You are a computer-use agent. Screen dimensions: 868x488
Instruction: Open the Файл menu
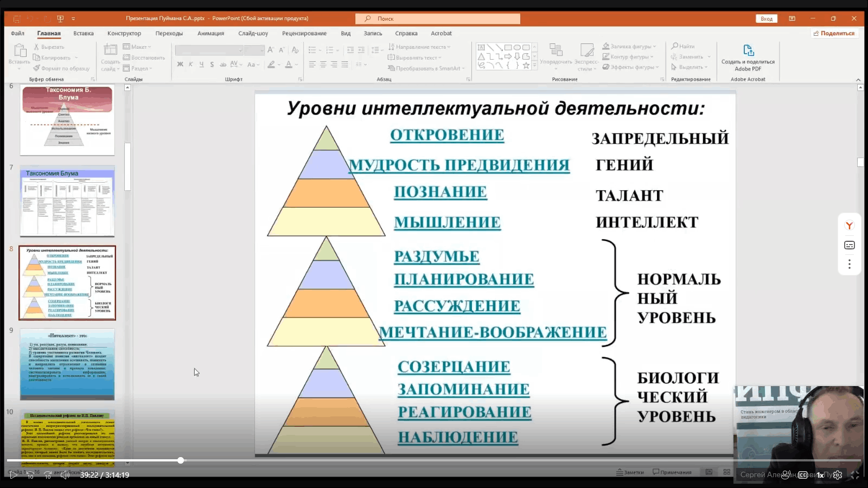click(x=17, y=33)
